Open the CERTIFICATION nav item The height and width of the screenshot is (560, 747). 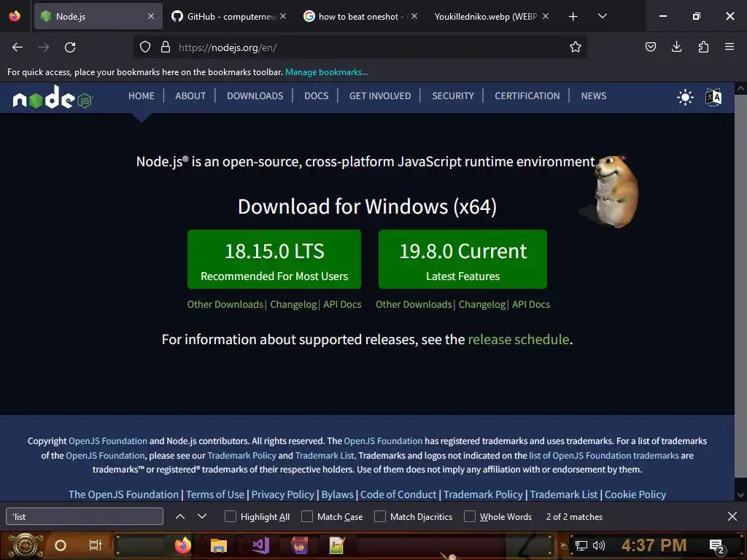pos(527,96)
